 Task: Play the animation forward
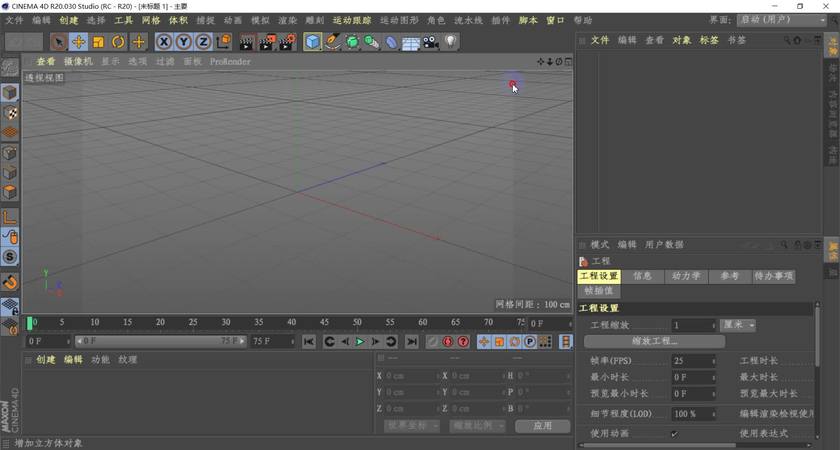click(360, 342)
